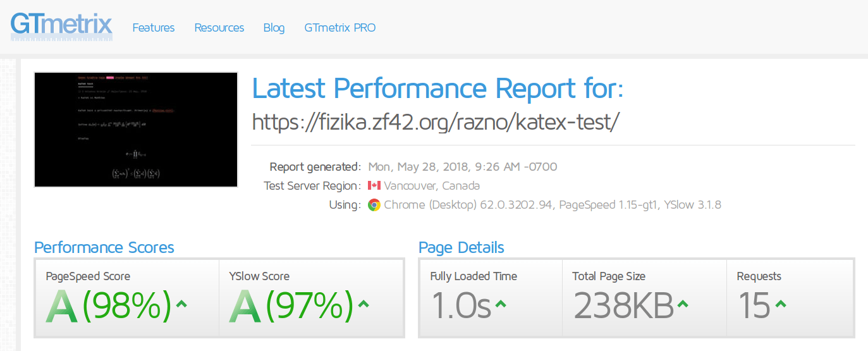Click the GTmetrix logo
Screen dimensions: 868x351
pos(61,27)
